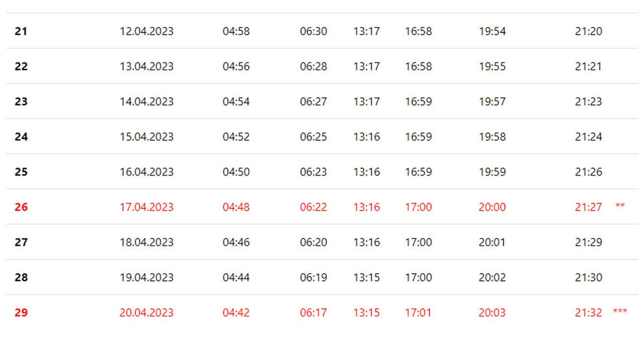Select the red 04:42 time in row 29
644x337 pixels.
(x=236, y=313)
